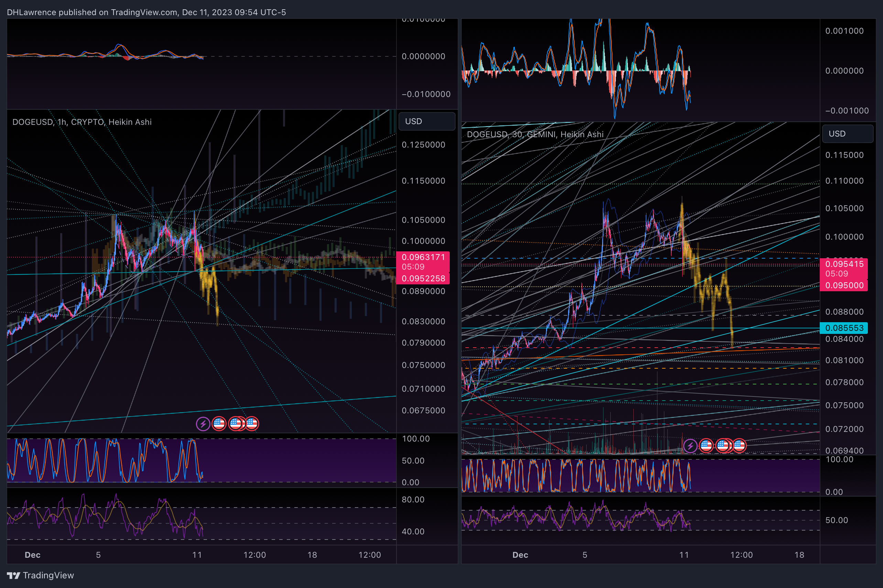Open the leftmost US flag event on the GEMINI chart
This screenshot has width=883, height=588.
[x=706, y=446]
